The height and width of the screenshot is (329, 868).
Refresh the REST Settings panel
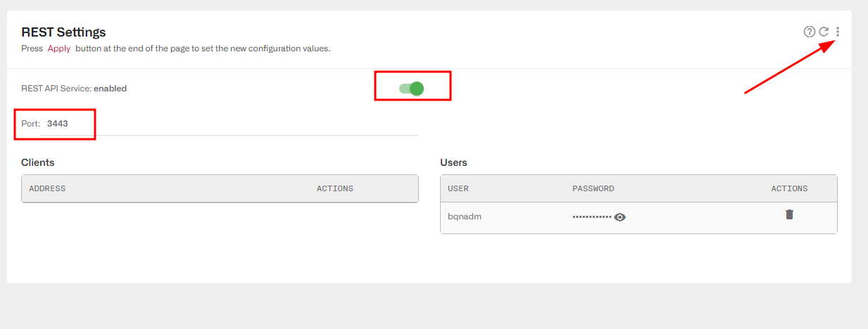coord(824,32)
